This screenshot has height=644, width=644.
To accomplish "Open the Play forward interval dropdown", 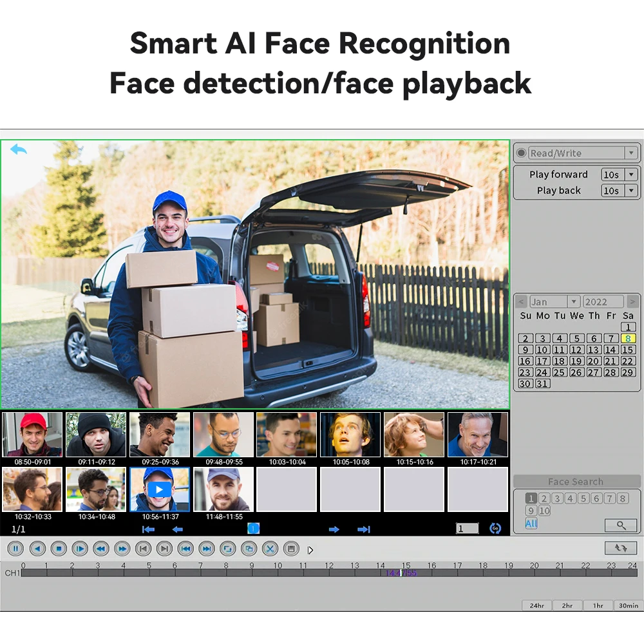I will pyautogui.click(x=631, y=175).
